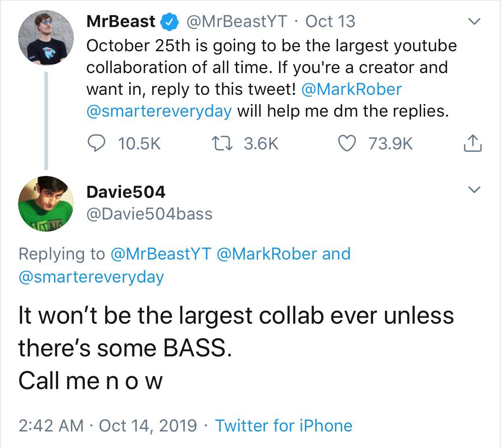The image size is (501, 448).
Task: Share MrBeast's tweet via the share icon
Action: (x=472, y=143)
